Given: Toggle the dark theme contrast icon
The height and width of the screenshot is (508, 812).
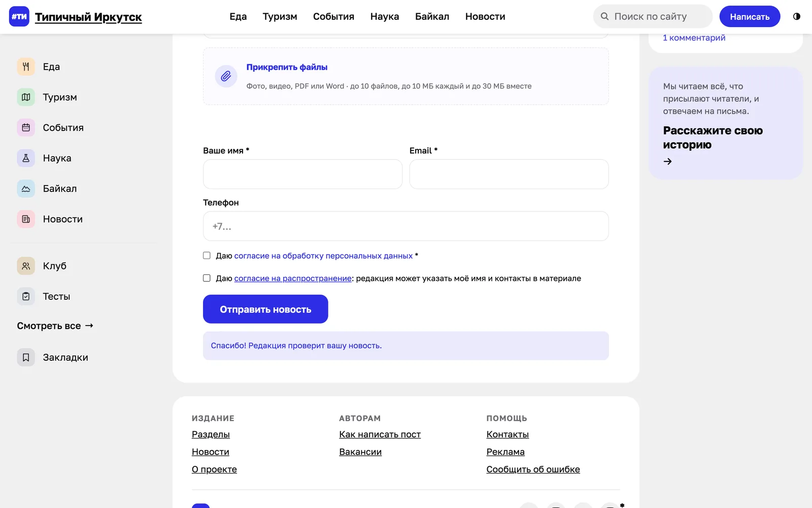Looking at the screenshot, I should (797, 16).
